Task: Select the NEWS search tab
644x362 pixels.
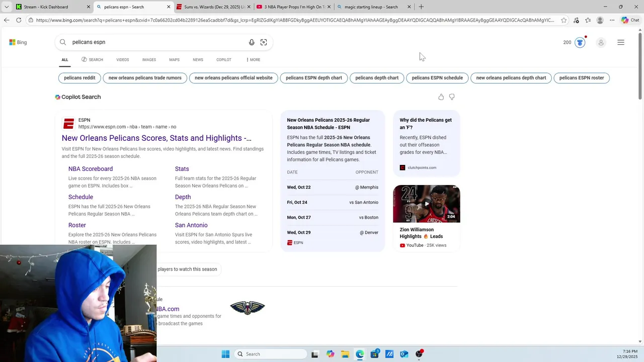Action: coord(198,60)
